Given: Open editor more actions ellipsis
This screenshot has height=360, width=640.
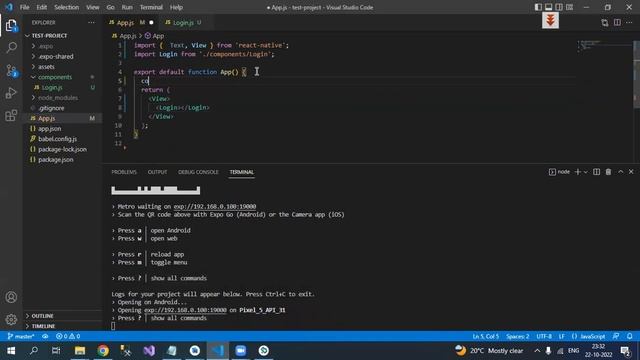Looking at the screenshot, I should (629, 22).
